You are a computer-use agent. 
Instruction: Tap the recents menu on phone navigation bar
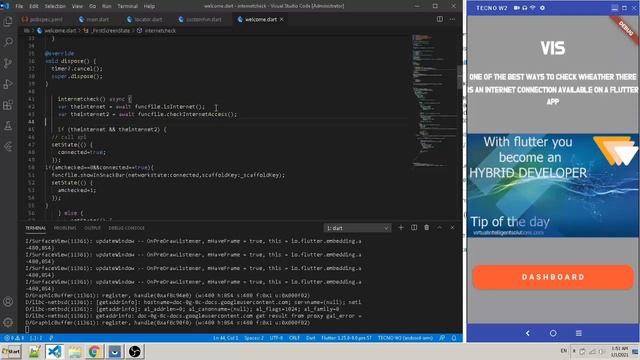click(578, 333)
